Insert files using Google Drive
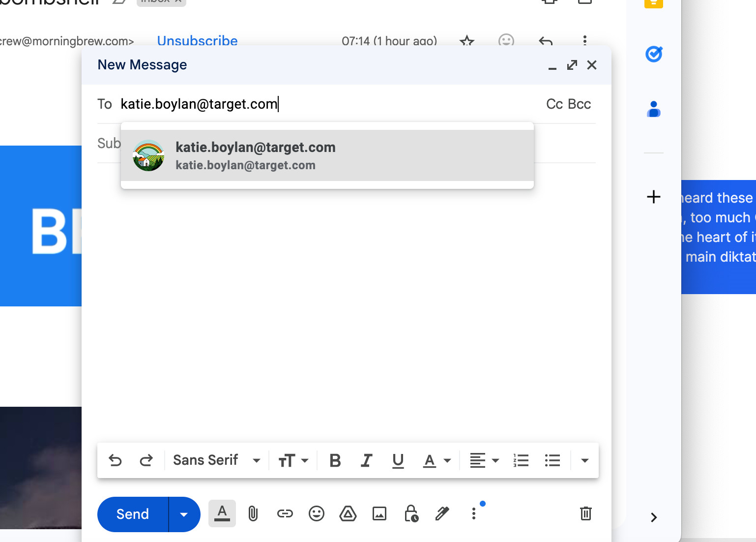 click(348, 514)
